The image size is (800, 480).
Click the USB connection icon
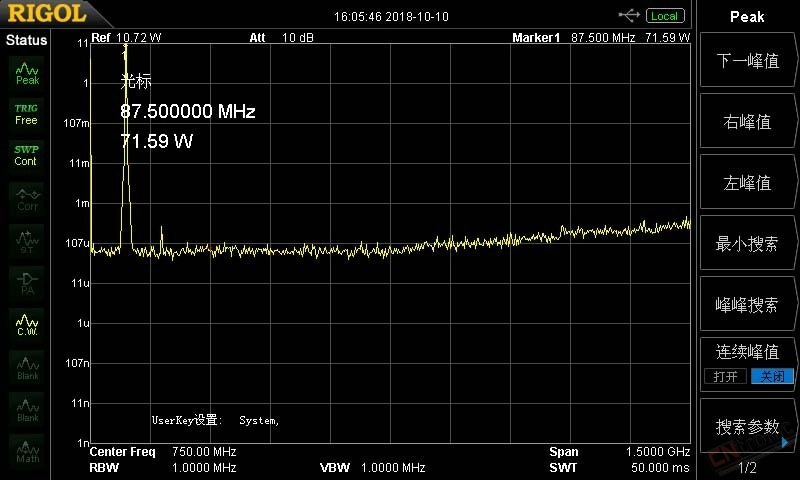tap(629, 15)
